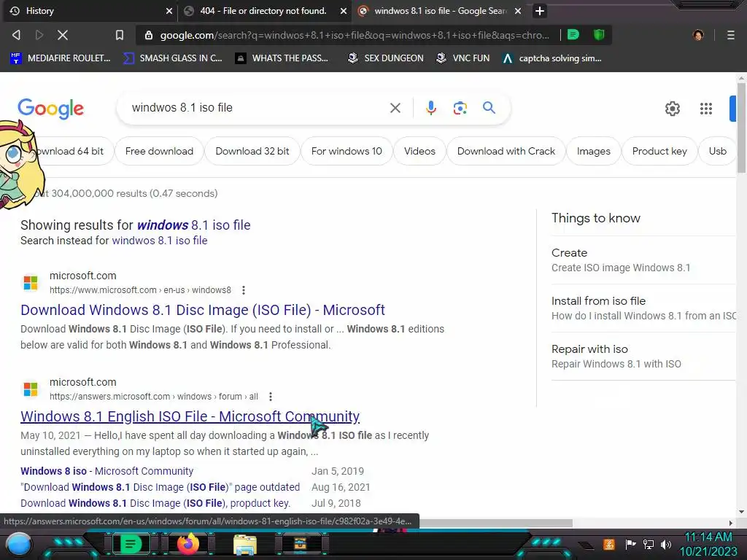The width and height of the screenshot is (747, 560).
Task: Open the green chat extension icon in the address bar
Action: pos(573,35)
